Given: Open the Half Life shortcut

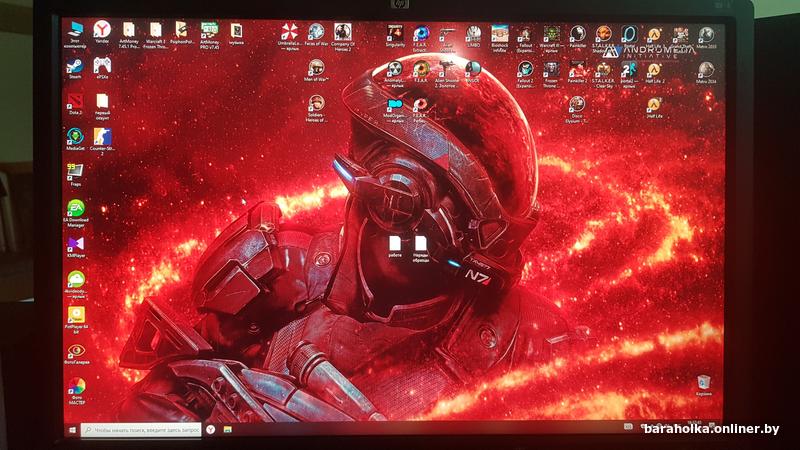Looking at the screenshot, I should tap(655, 106).
